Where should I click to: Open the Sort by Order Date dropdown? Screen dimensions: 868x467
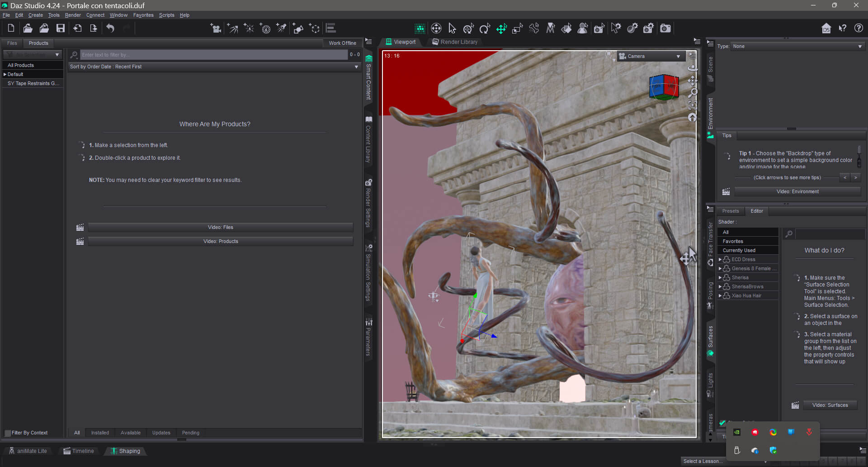point(214,67)
